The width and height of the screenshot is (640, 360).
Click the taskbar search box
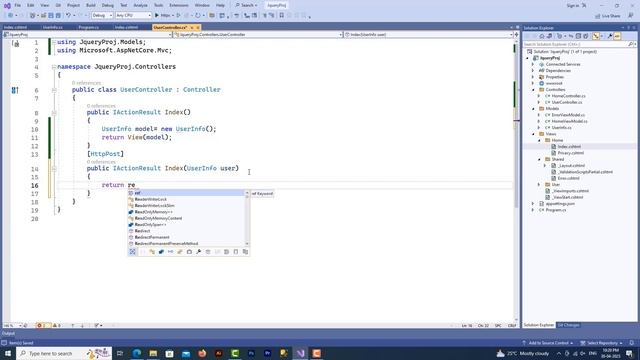click(64, 353)
